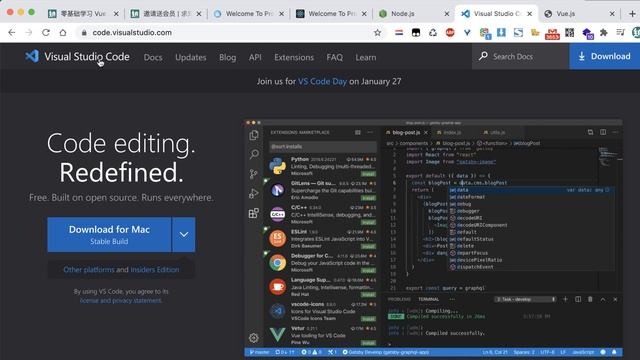Open the Other platforms link
The height and width of the screenshot is (360, 640).
[x=89, y=269]
